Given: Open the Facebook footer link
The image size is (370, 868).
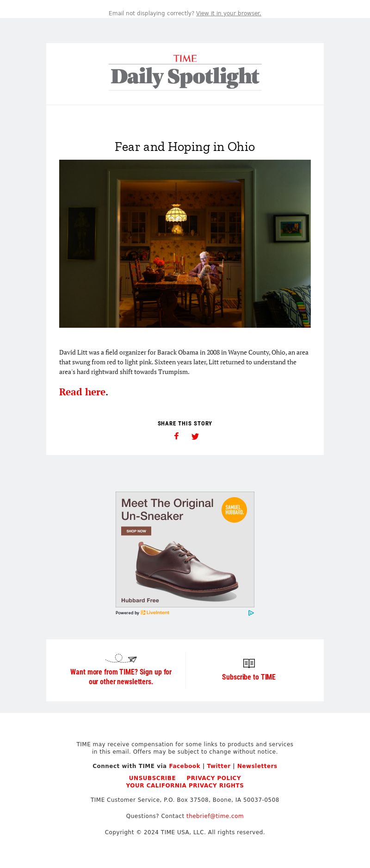Looking at the screenshot, I should [185, 766].
